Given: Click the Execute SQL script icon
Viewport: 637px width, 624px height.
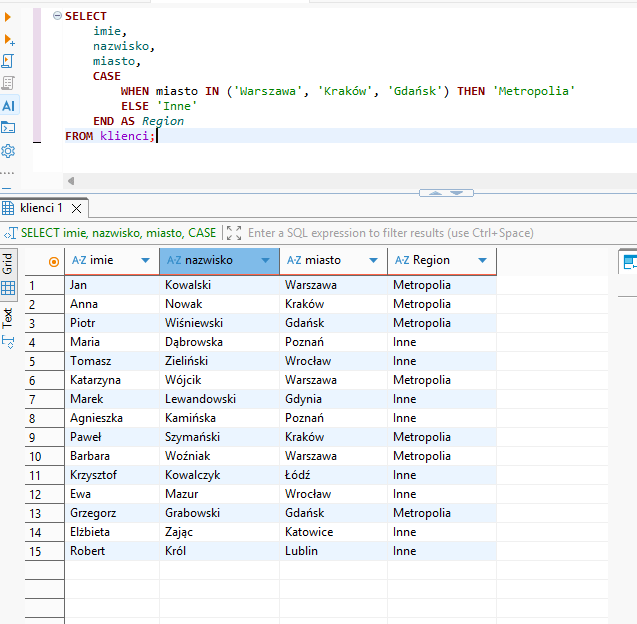Looking at the screenshot, I should click(x=8, y=62).
